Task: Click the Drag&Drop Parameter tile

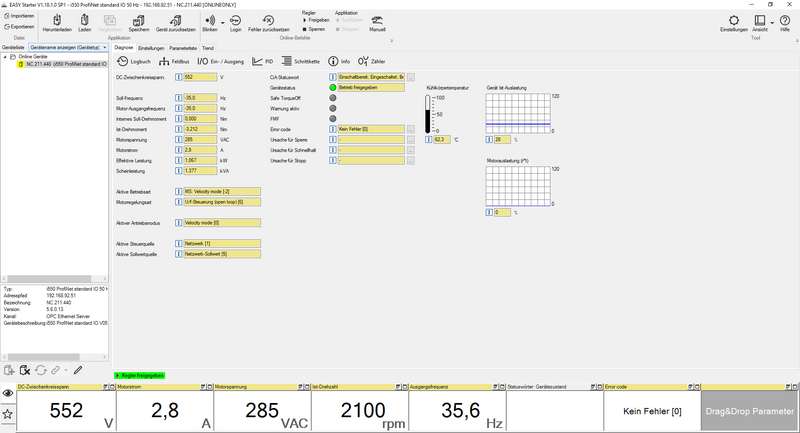Action: [749, 411]
